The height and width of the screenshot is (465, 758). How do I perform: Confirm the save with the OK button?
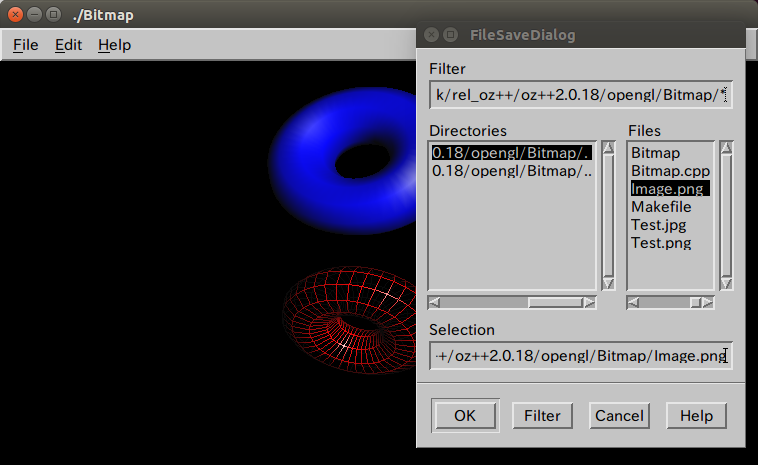tap(465, 416)
